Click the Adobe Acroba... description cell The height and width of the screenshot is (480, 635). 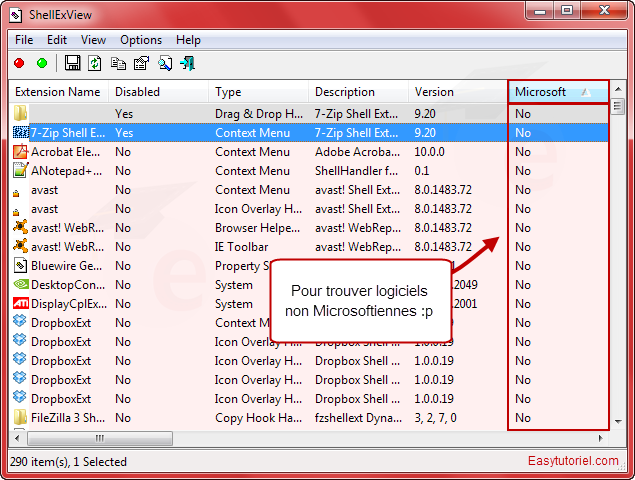[x=358, y=152]
